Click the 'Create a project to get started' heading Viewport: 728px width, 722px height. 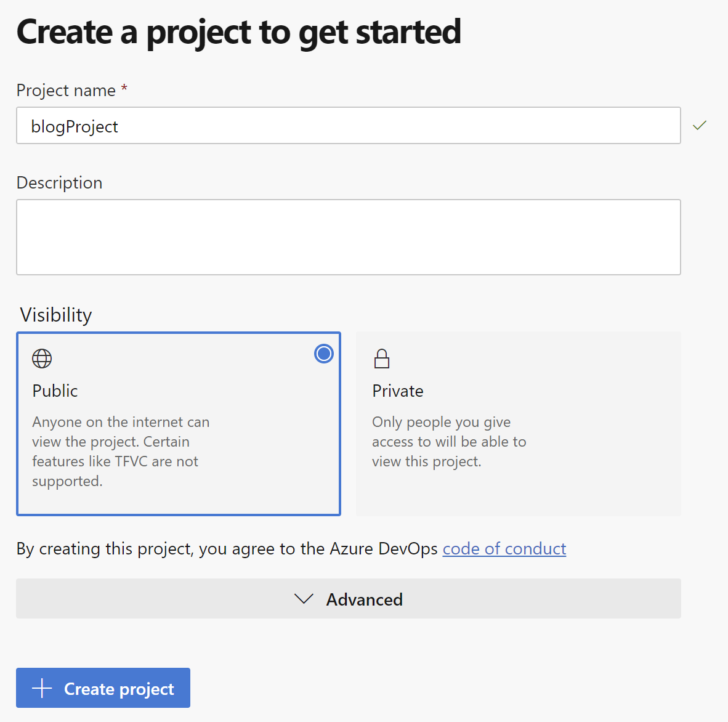point(238,32)
